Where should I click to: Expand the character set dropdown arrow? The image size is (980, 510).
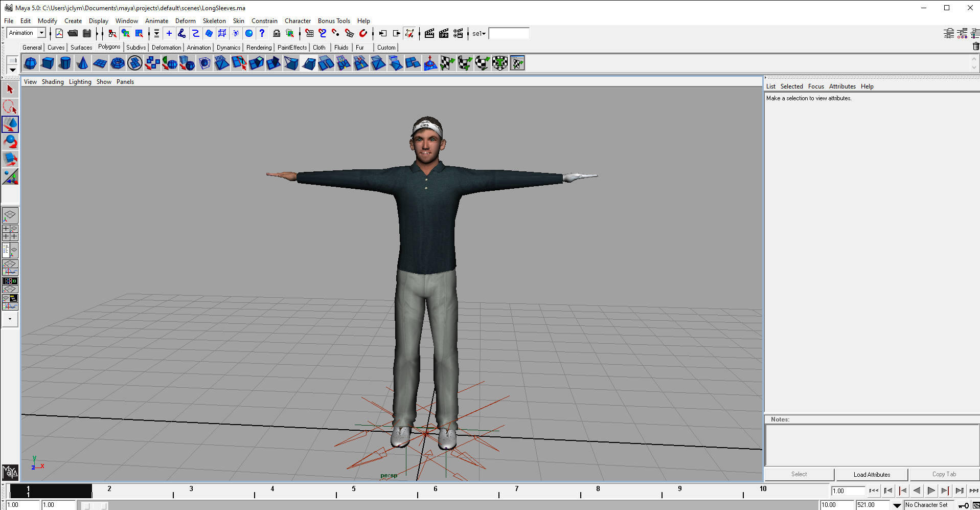coord(897,505)
